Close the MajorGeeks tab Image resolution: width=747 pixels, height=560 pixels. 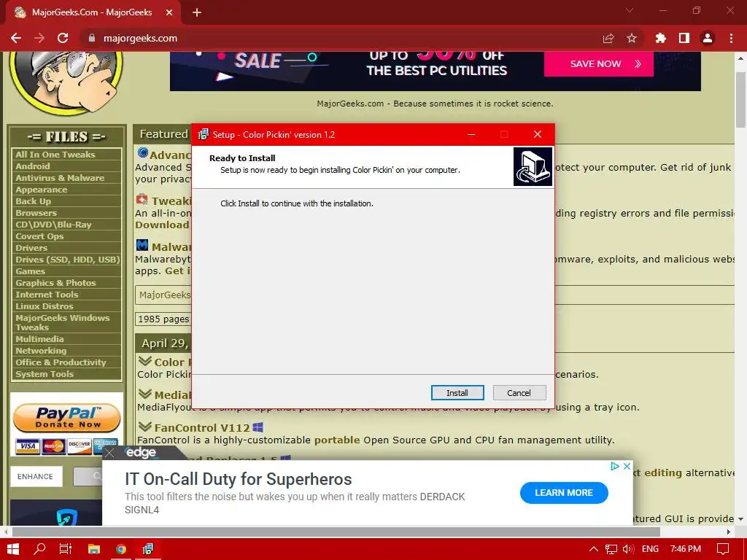pos(169,12)
